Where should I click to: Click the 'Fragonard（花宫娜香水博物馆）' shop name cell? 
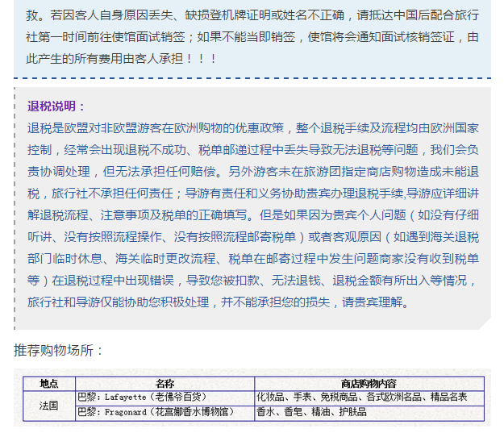pyautogui.click(x=155, y=412)
